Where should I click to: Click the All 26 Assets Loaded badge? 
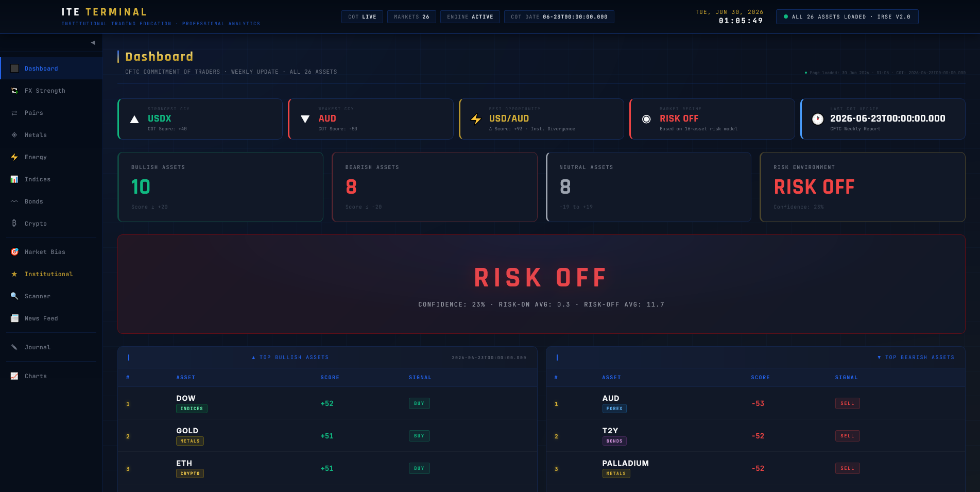point(847,17)
